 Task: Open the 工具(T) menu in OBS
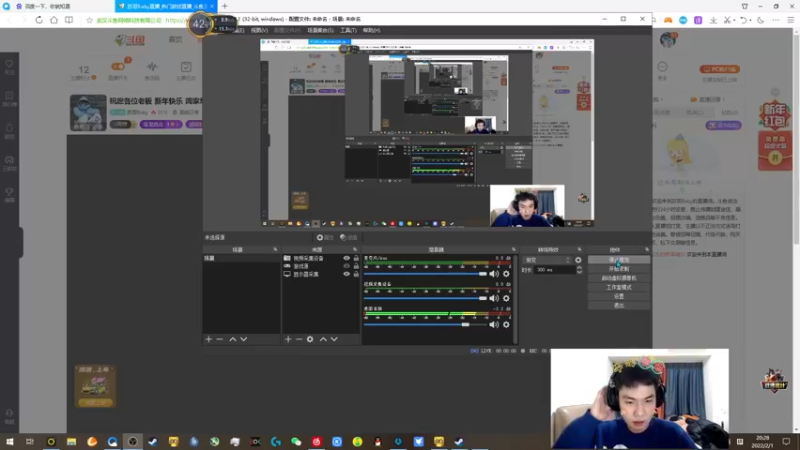tap(348, 30)
